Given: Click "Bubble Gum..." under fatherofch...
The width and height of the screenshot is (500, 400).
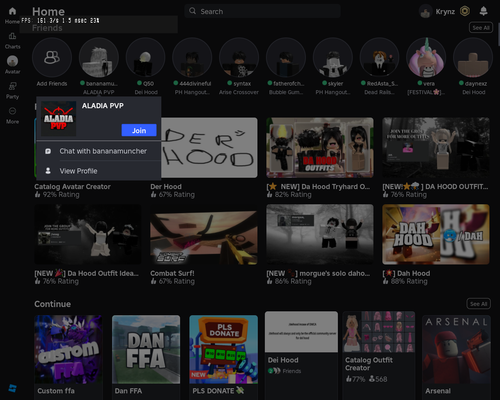Looking at the screenshot, I should click(x=286, y=92).
